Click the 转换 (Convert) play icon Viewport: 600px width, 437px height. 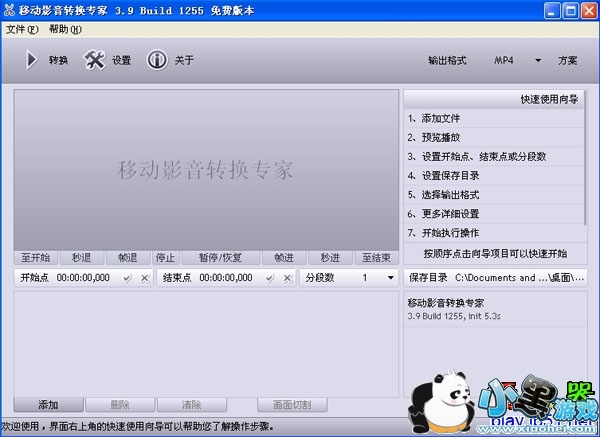(31, 60)
